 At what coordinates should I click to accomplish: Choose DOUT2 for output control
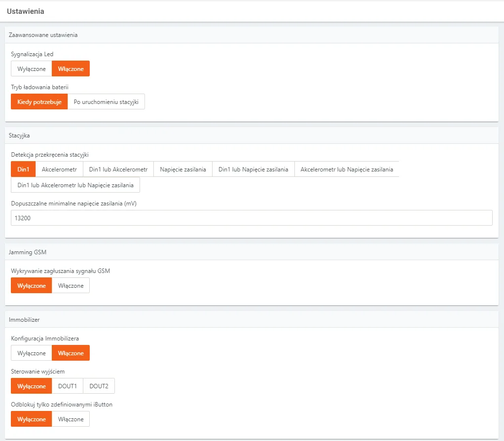click(x=99, y=386)
